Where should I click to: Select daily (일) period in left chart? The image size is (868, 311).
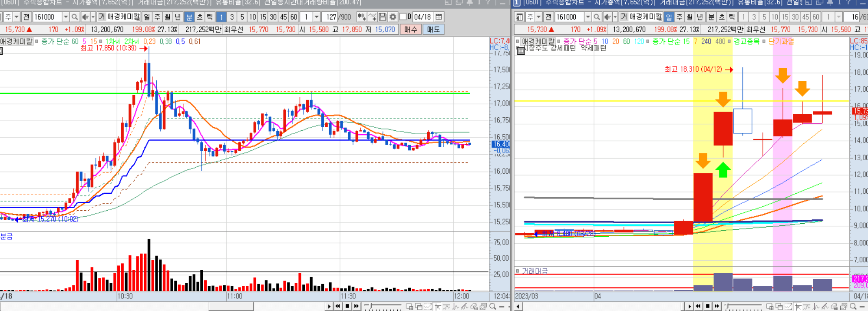coord(147,17)
